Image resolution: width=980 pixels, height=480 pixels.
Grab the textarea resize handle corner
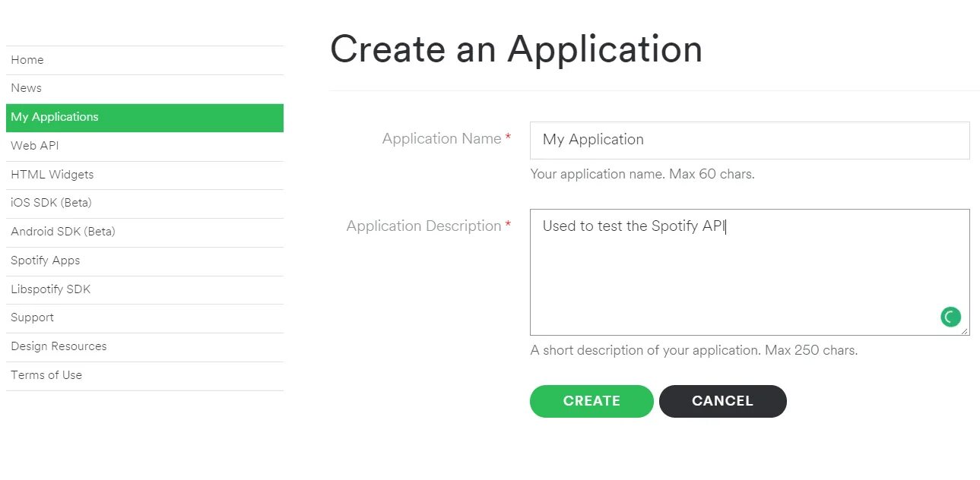pyautogui.click(x=965, y=330)
